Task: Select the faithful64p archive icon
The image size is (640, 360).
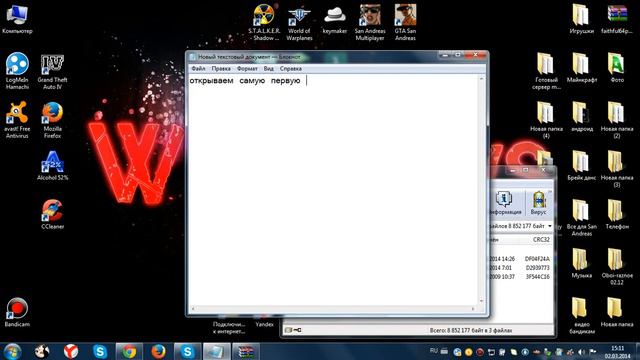Action: tap(617, 19)
